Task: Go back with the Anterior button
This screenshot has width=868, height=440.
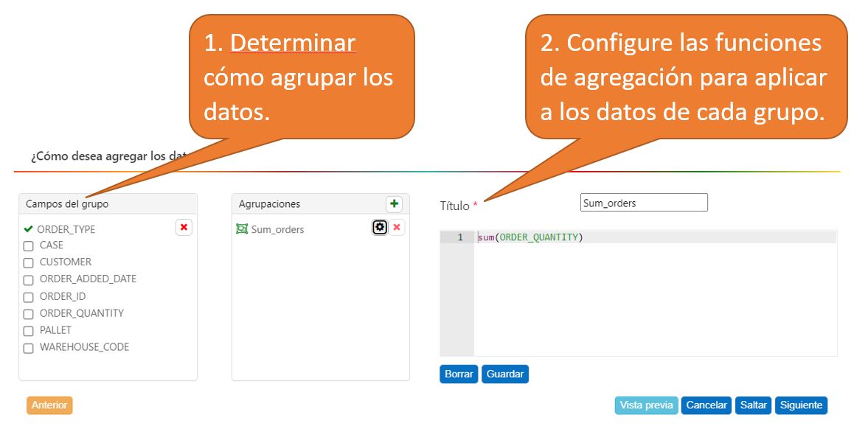Action: 49,405
